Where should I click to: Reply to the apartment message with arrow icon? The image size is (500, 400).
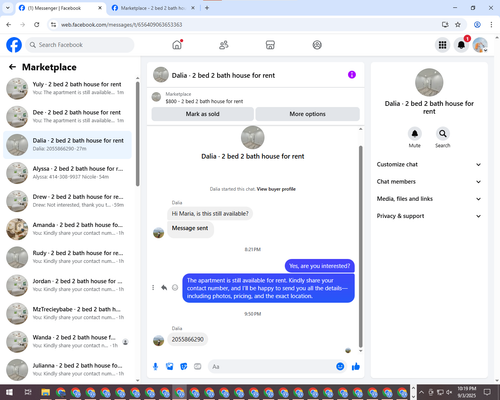point(164,287)
